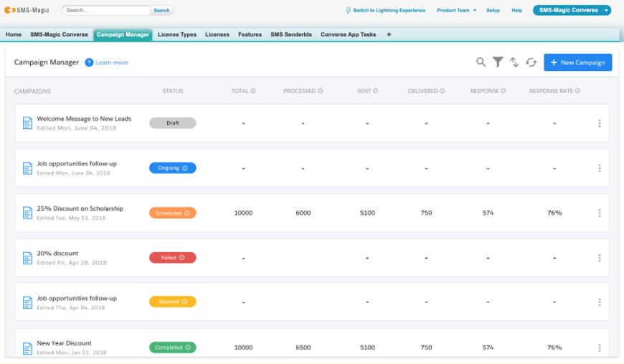Click the sort arrows icon
Viewport: 624px width, 364px height.
[x=514, y=62]
